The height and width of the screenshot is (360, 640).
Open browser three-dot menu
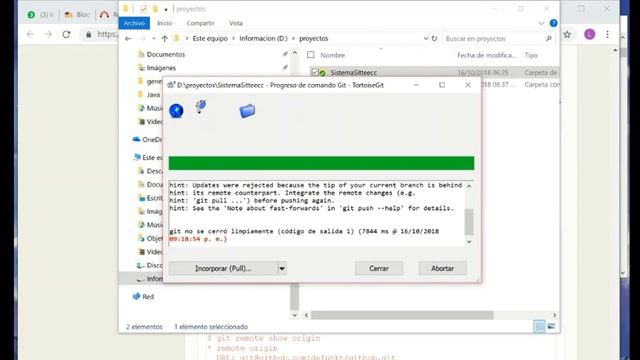607,34
